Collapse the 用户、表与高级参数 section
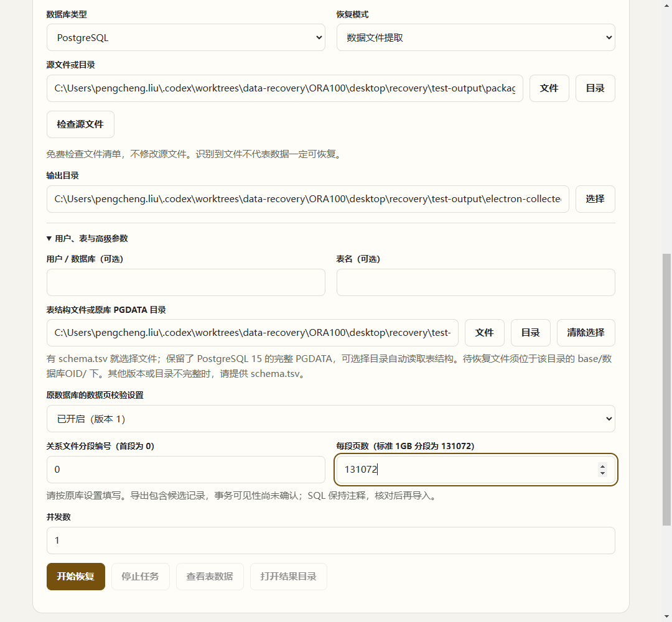This screenshot has height=622, width=672. click(87, 239)
